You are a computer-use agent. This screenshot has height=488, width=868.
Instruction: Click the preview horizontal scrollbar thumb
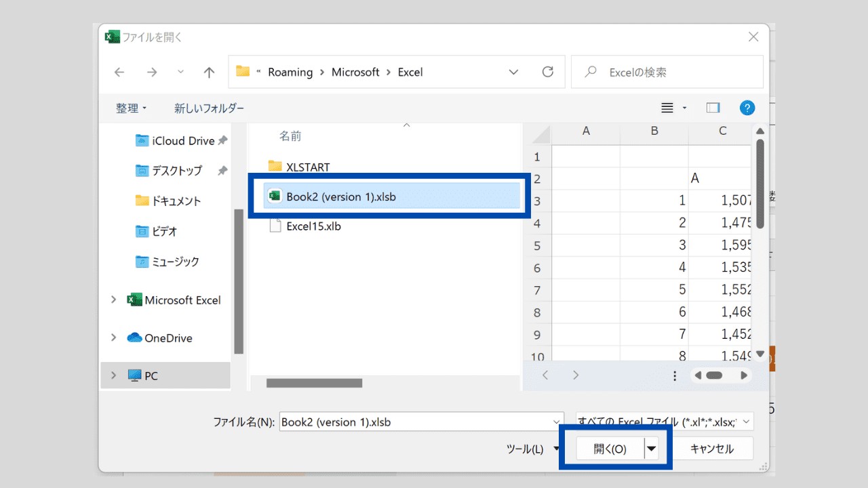tap(714, 375)
